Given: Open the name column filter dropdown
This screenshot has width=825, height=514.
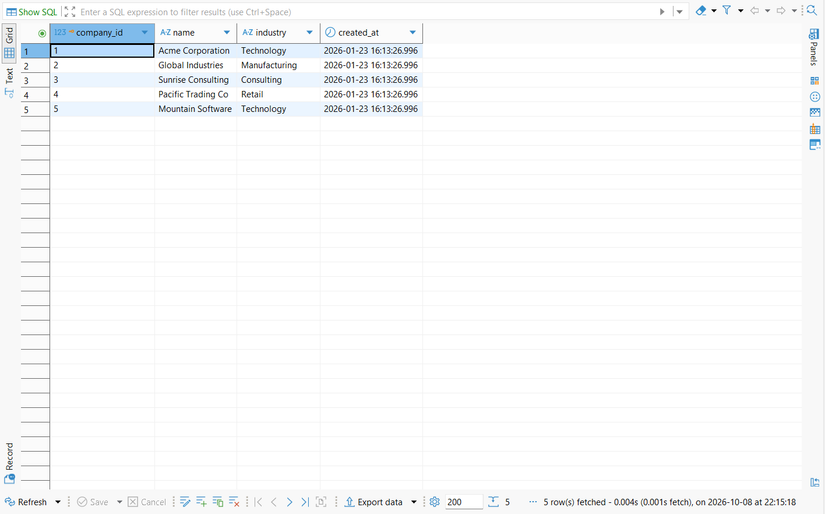Looking at the screenshot, I should (227, 33).
